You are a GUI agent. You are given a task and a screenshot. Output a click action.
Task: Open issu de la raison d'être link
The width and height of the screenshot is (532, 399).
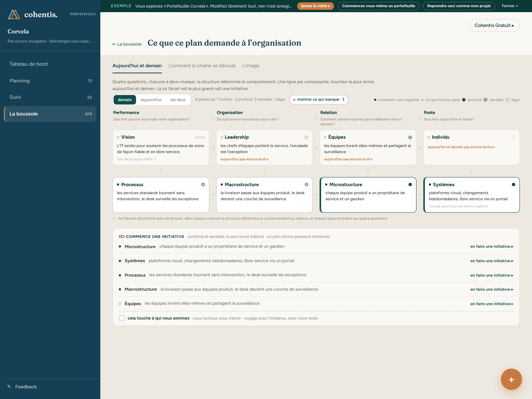(x=136, y=159)
